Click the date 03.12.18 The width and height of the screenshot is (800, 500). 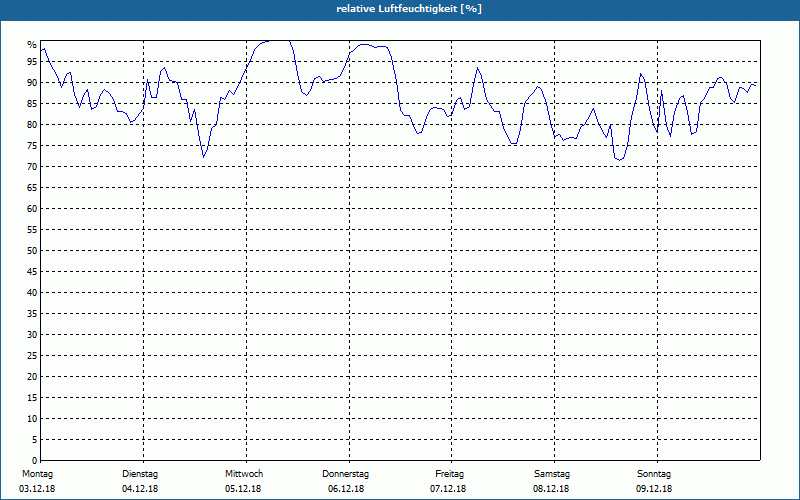pos(37,489)
